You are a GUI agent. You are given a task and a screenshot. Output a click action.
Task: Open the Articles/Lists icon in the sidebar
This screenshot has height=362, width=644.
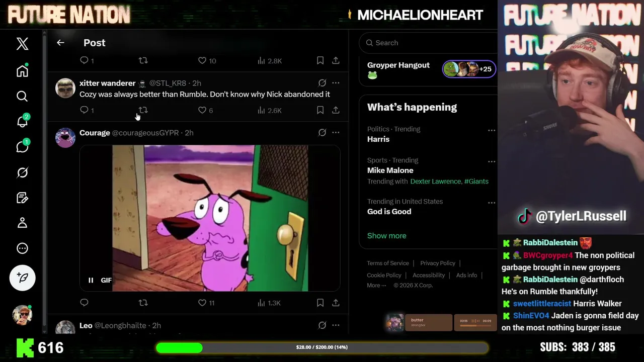[x=22, y=198]
